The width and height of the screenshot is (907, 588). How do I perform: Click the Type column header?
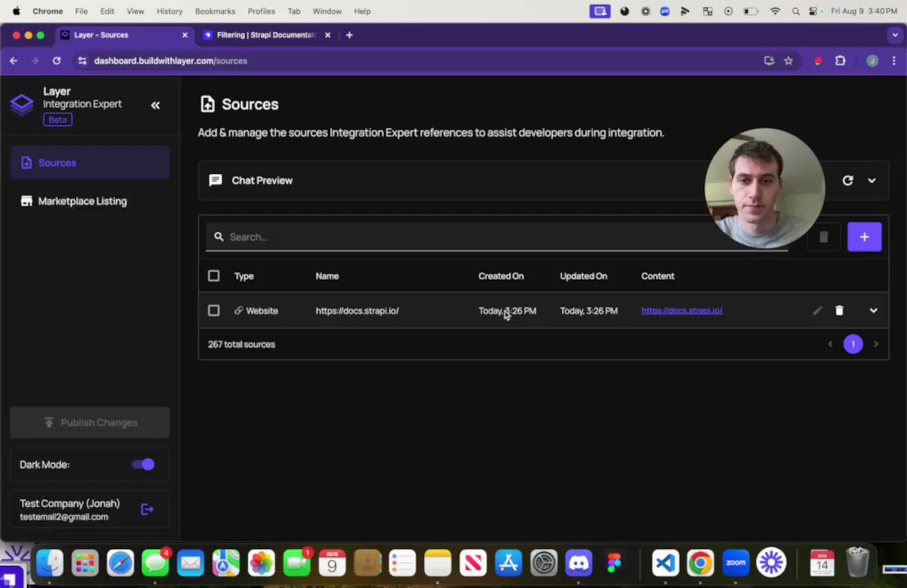pos(244,276)
